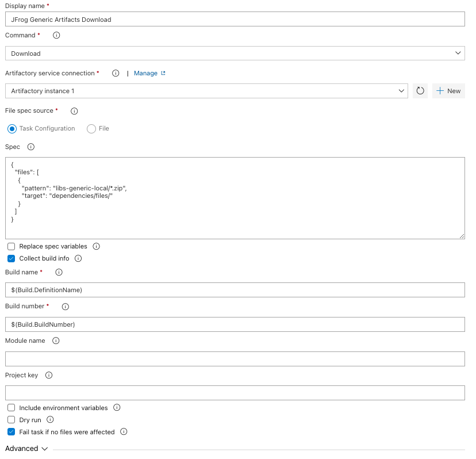Open the info tooltip next to Command
The image size is (476, 459).
coord(55,35)
